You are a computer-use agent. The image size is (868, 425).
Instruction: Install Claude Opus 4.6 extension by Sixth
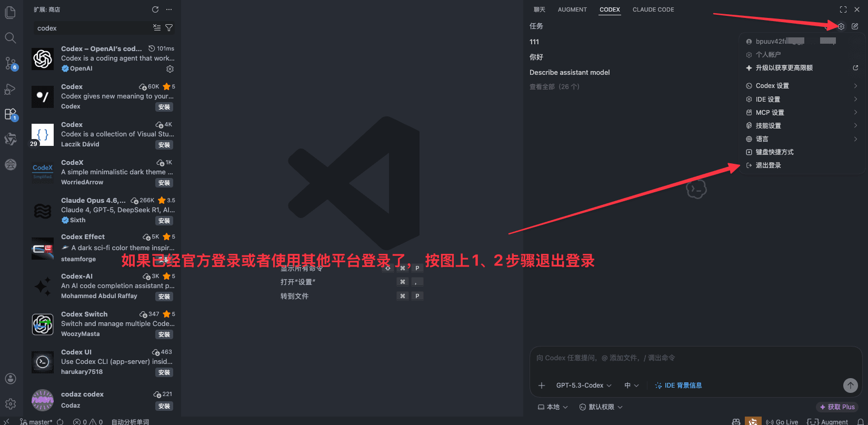coord(164,221)
